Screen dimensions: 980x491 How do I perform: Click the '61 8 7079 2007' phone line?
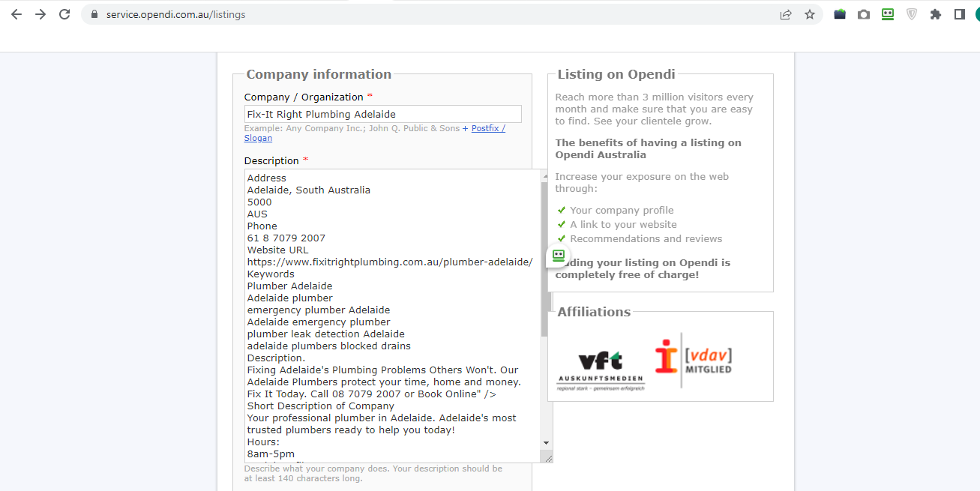point(286,238)
